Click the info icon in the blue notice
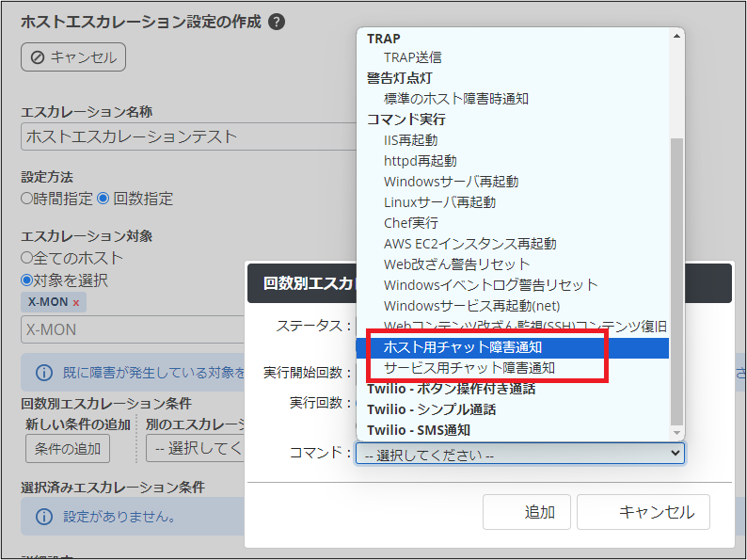747x560 pixels. coord(43,373)
